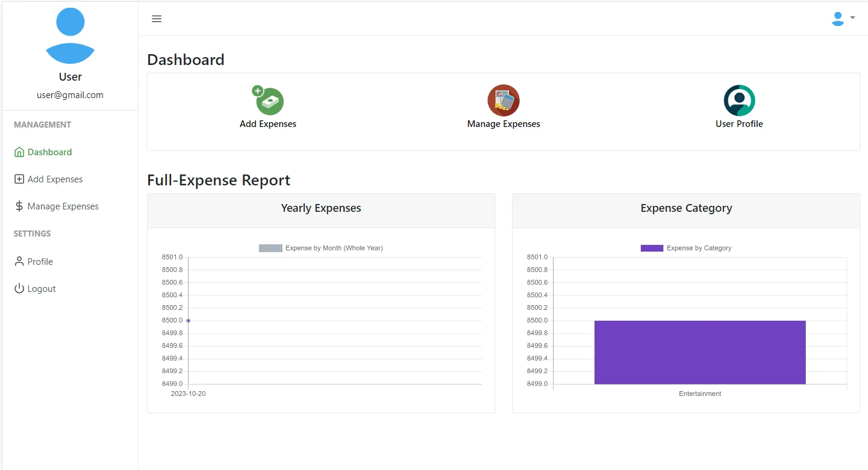Open the Add Expenses icon on dashboard
The height and width of the screenshot is (470, 868).
(x=268, y=100)
